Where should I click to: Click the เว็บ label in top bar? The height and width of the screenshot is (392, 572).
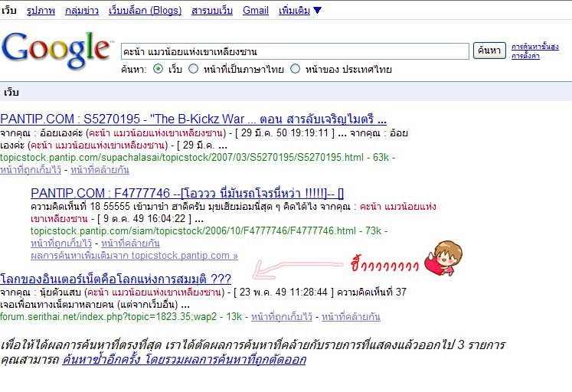(x=8, y=11)
